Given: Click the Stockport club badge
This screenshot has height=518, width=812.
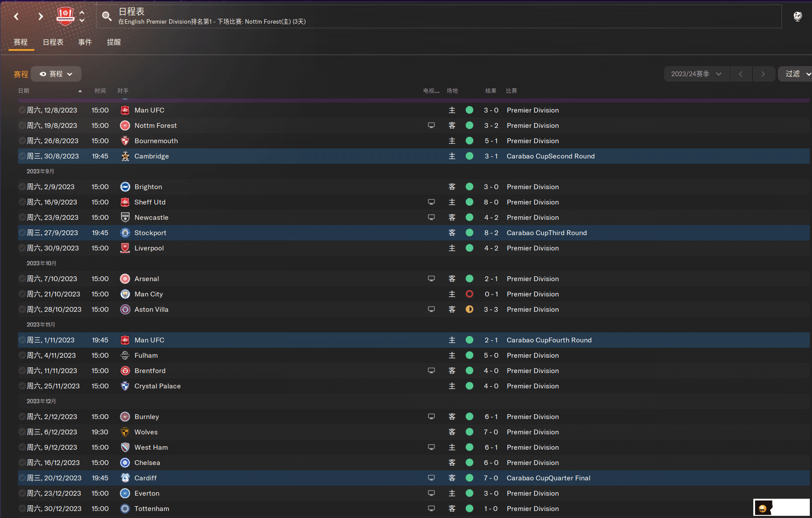Looking at the screenshot, I should pos(125,233).
